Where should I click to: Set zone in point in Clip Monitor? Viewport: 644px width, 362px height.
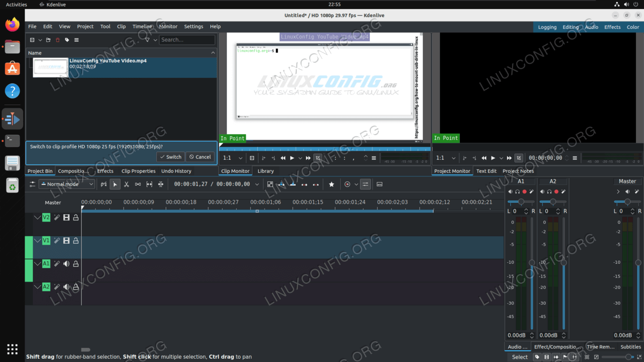[x=264, y=158]
